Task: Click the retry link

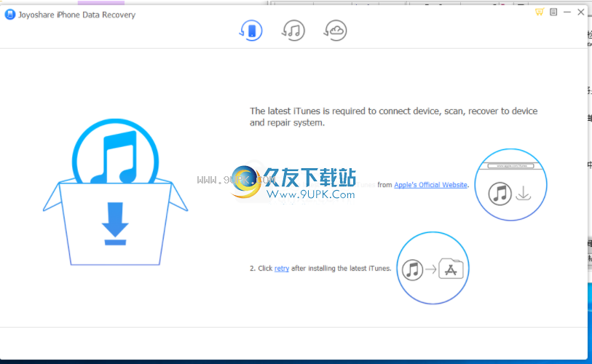Action: (x=282, y=269)
